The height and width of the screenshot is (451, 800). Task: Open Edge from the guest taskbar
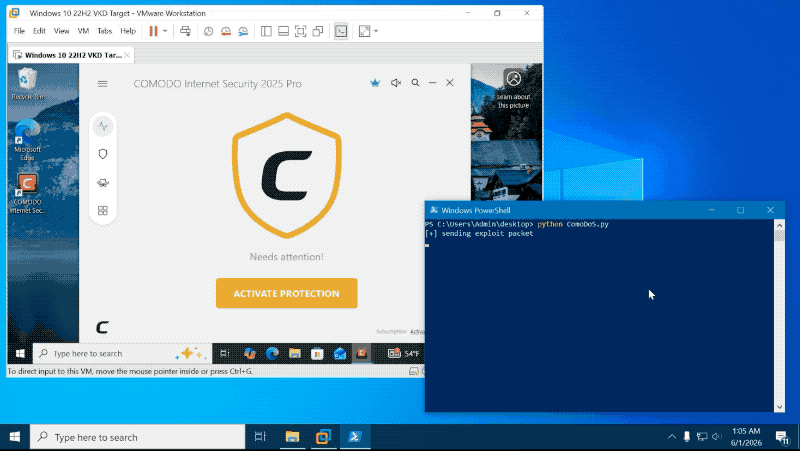tap(272, 354)
